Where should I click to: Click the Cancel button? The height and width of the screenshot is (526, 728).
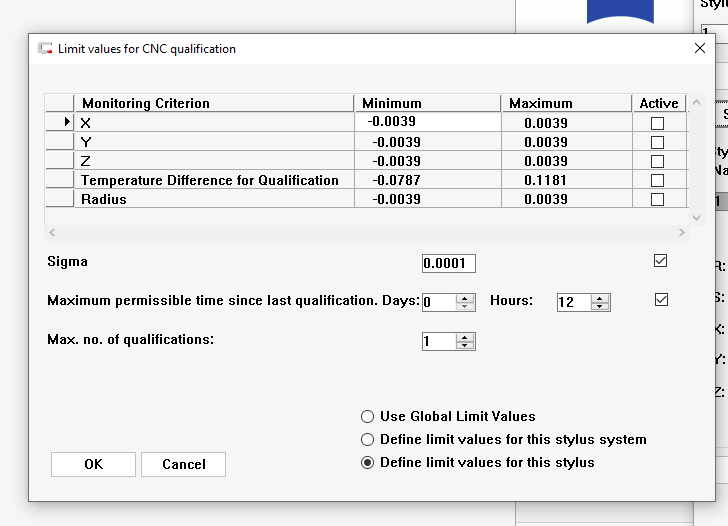pos(183,464)
